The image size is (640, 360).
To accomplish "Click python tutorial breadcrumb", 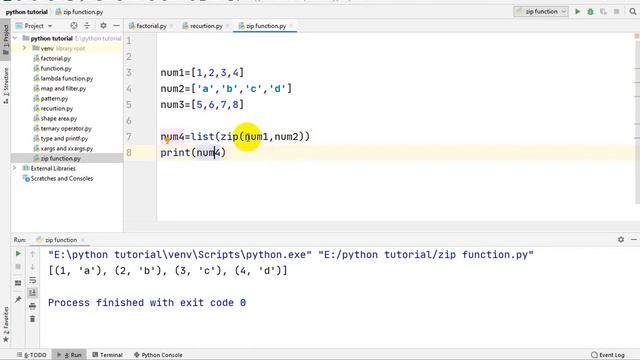I will [x=27, y=12].
